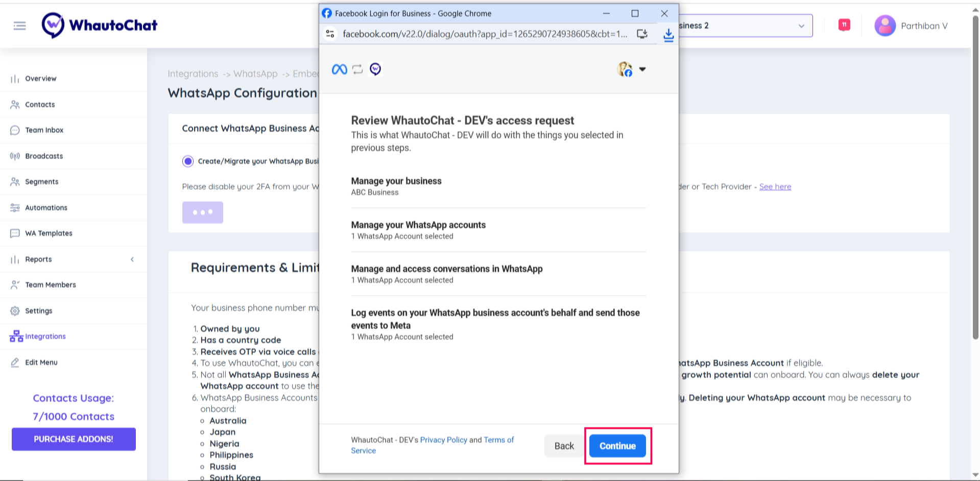Click the Facebook profile picture in the dialog
This screenshot has height=481, width=980.
pyautogui.click(x=625, y=69)
